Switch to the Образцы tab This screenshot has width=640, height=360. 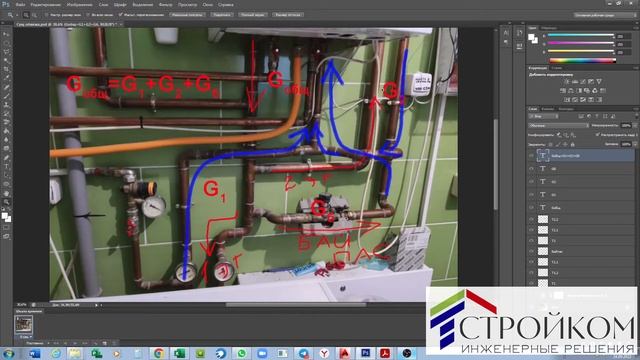point(549,28)
